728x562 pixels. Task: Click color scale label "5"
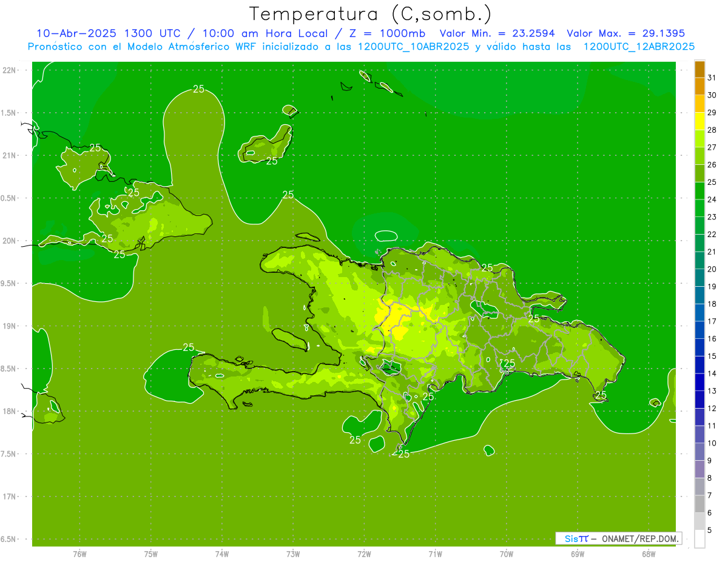tap(710, 530)
